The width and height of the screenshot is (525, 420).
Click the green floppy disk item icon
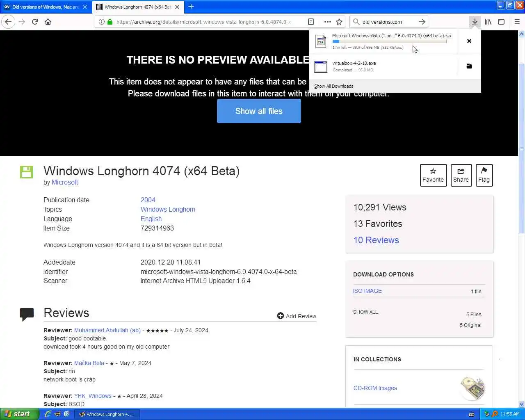point(26,172)
